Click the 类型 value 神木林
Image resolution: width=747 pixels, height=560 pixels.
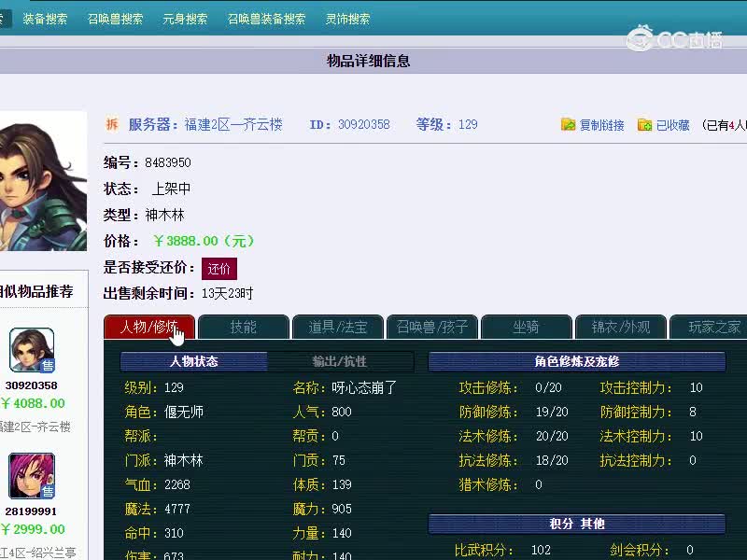tap(165, 215)
